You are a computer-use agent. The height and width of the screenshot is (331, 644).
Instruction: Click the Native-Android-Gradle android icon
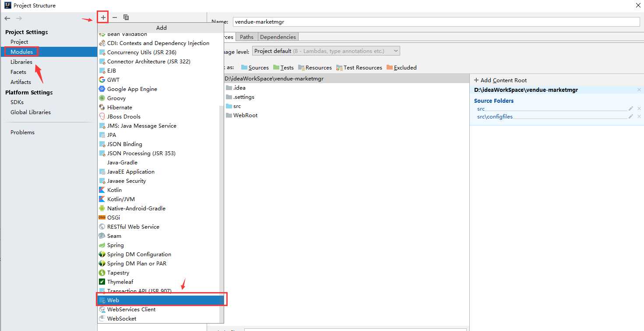[102, 208]
